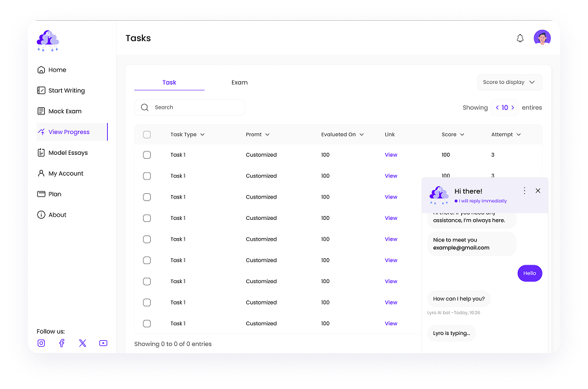Image resolution: width=588 pixels, height=389 pixels.
Task: Click the purple Hello chat bubble
Action: point(530,273)
